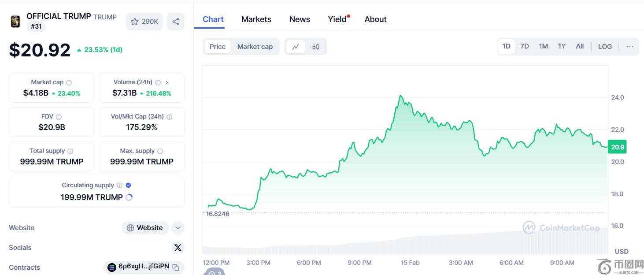644x275 pixels.
Task: Open the share icon button
Action: point(176,22)
